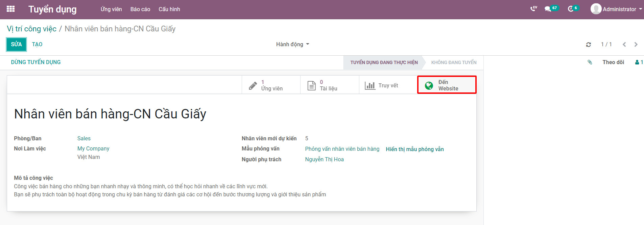Image resolution: width=644 pixels, height=225 pixels.
Task: Click the paperclip attachment icon
Action: 590,62
